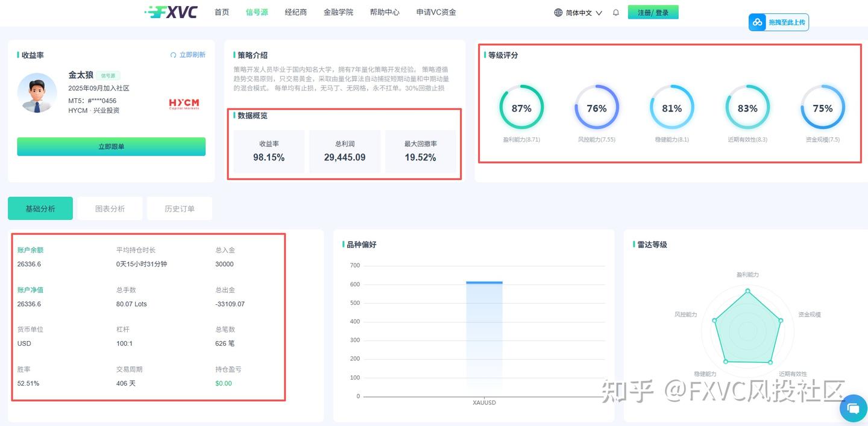Open the 经纪商 menu item

pyautogui.click(x=295, y=11)
